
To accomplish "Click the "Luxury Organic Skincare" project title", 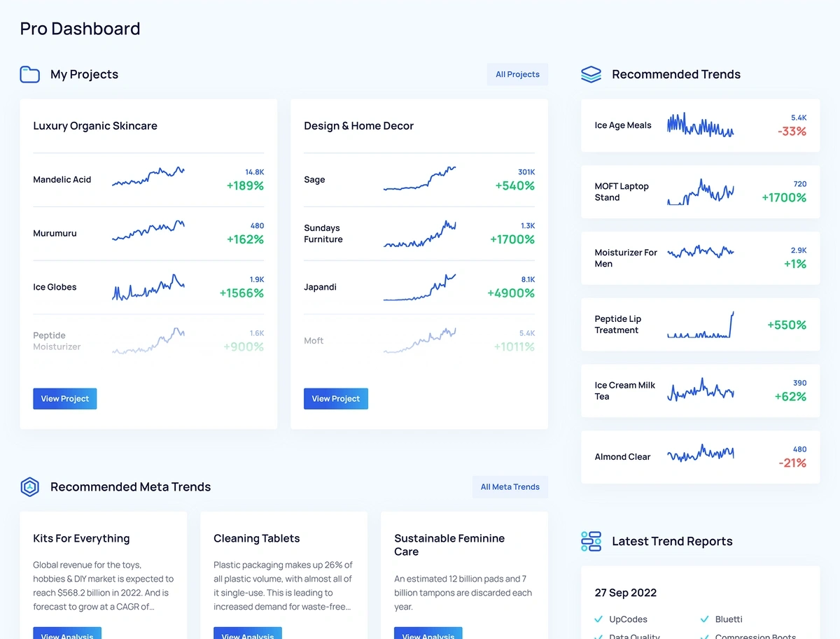I will [x=95, y=126].
